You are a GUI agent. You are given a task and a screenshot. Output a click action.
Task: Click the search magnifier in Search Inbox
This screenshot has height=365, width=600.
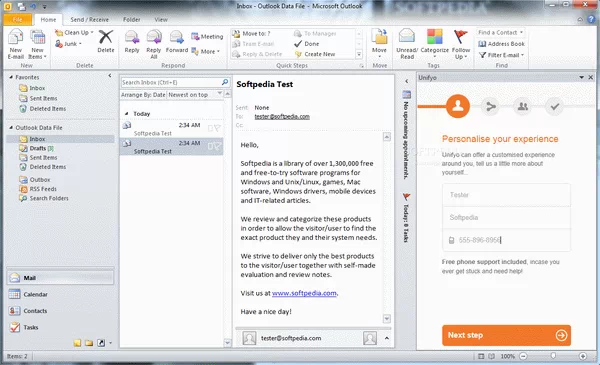(225, 82)
